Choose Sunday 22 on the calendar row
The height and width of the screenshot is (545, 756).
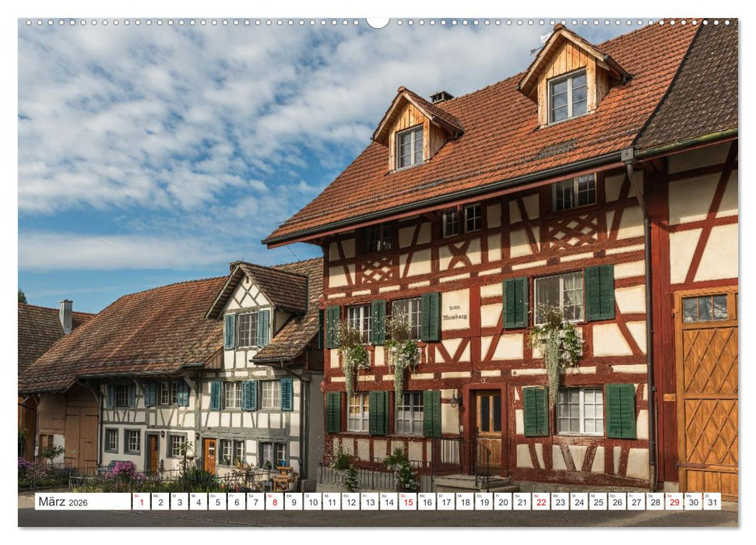540,501
